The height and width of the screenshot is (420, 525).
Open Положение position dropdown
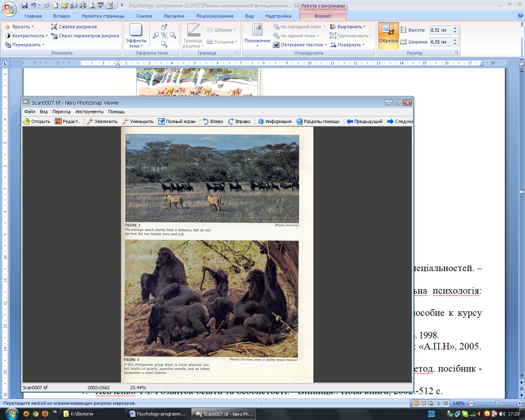click(x=257, y=36)
